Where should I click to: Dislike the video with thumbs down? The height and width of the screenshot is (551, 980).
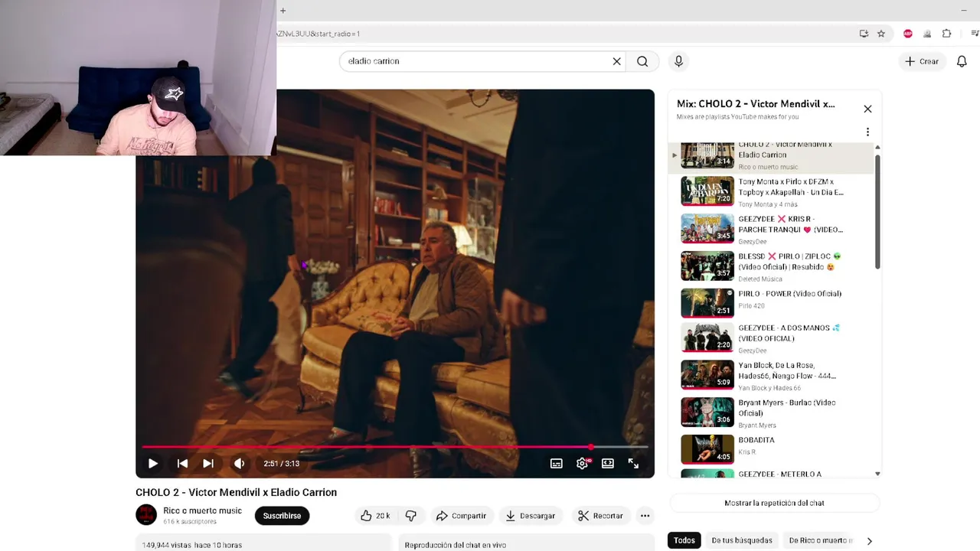(411, 516)
